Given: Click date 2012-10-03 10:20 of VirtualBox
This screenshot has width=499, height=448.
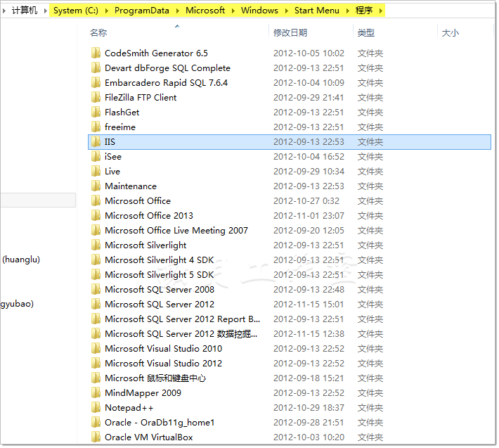Looking at the screenshot, I should click(x=309, y=437).
